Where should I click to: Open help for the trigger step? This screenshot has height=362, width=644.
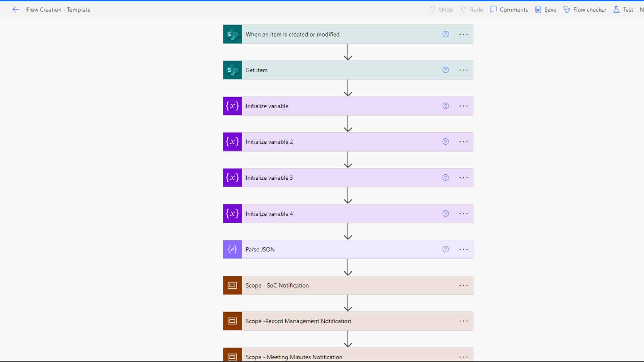445,34
